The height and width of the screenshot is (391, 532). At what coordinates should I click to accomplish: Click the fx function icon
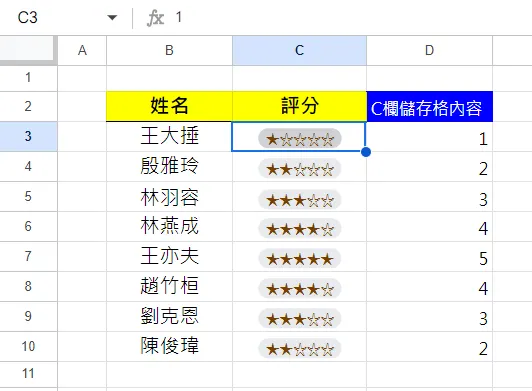155,18
